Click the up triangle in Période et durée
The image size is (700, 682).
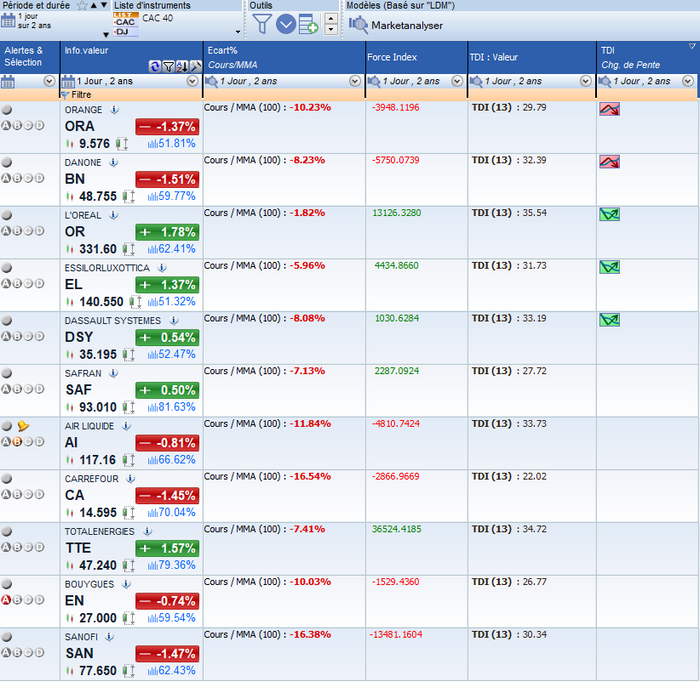(94, 5)
